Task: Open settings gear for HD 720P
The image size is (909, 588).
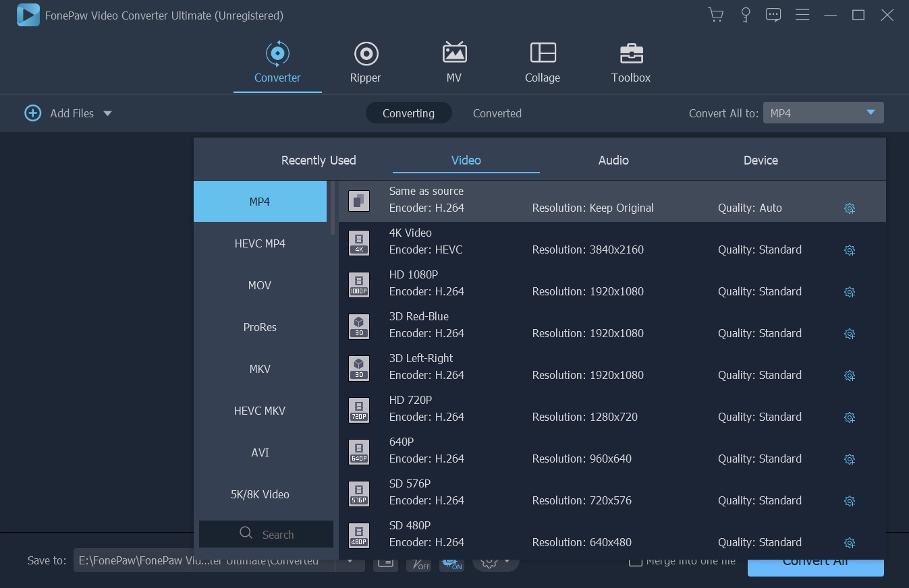Action: pyautogui.click(x=850, y=417)
